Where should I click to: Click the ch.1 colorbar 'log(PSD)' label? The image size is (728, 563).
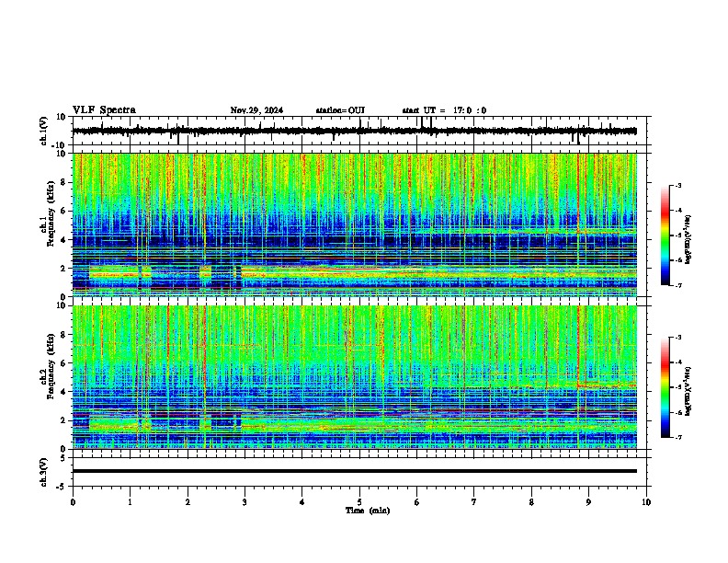tap(688, 239)
